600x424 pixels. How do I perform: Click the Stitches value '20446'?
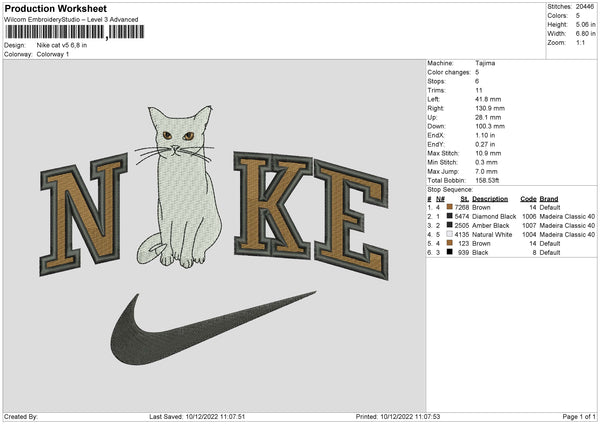[585, 7]
